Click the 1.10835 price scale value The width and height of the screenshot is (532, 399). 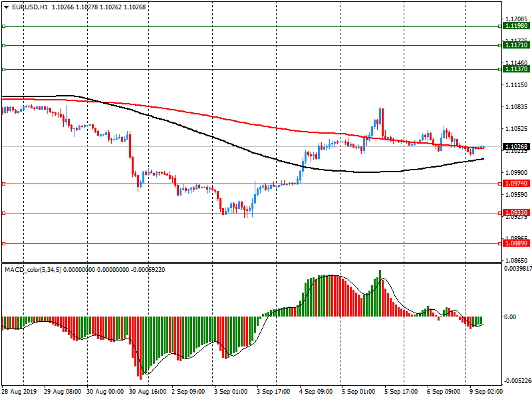(517, 107)
